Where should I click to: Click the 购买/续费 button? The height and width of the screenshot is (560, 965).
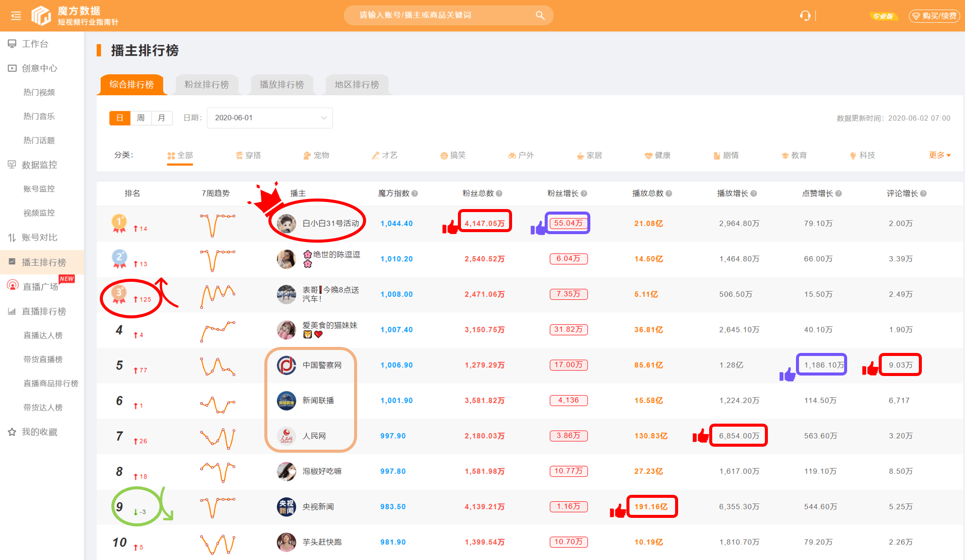934,16
